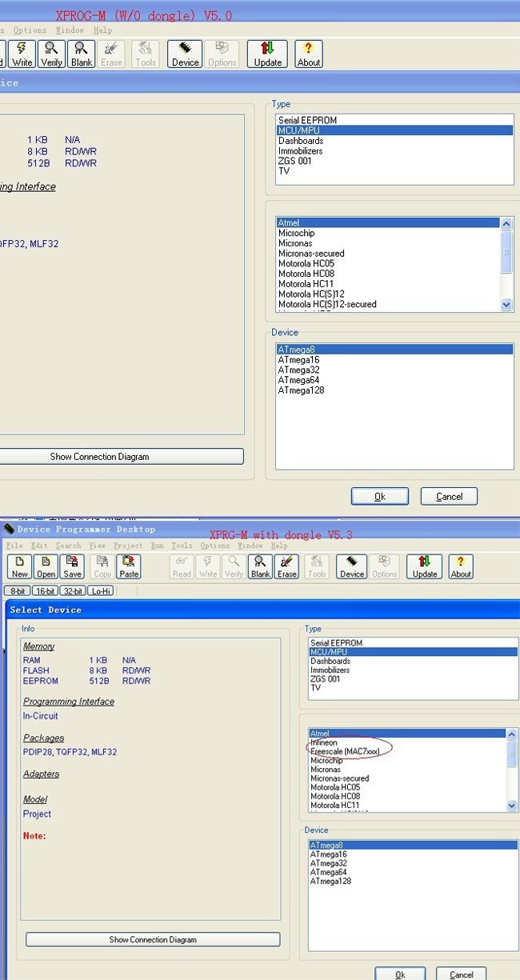The image size is (520, 980).
Task: Click the Update icon in top V5.0 window
Action: 267,54
